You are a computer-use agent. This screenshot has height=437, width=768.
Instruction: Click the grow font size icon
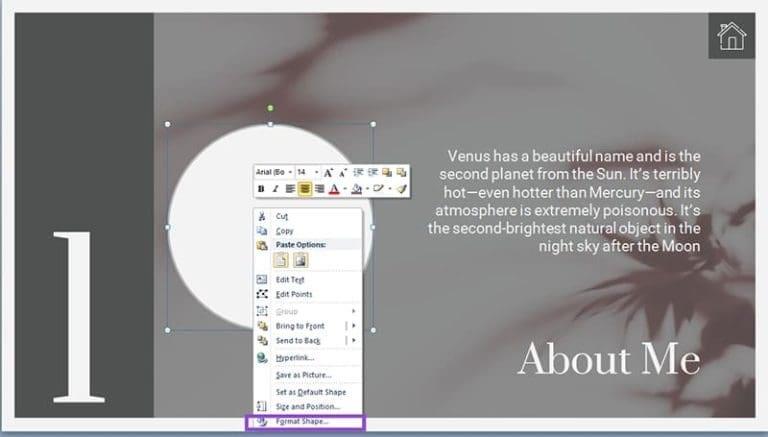(x=328, y=172)
